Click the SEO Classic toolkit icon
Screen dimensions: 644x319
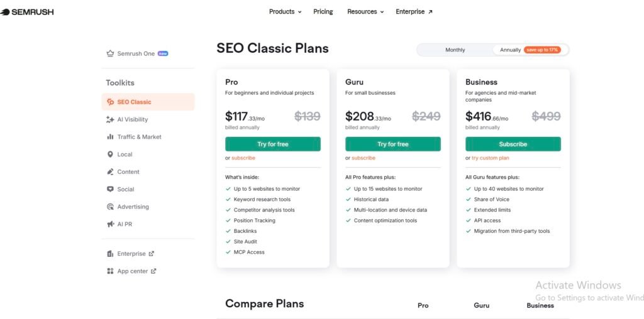[x=111, y=102]
